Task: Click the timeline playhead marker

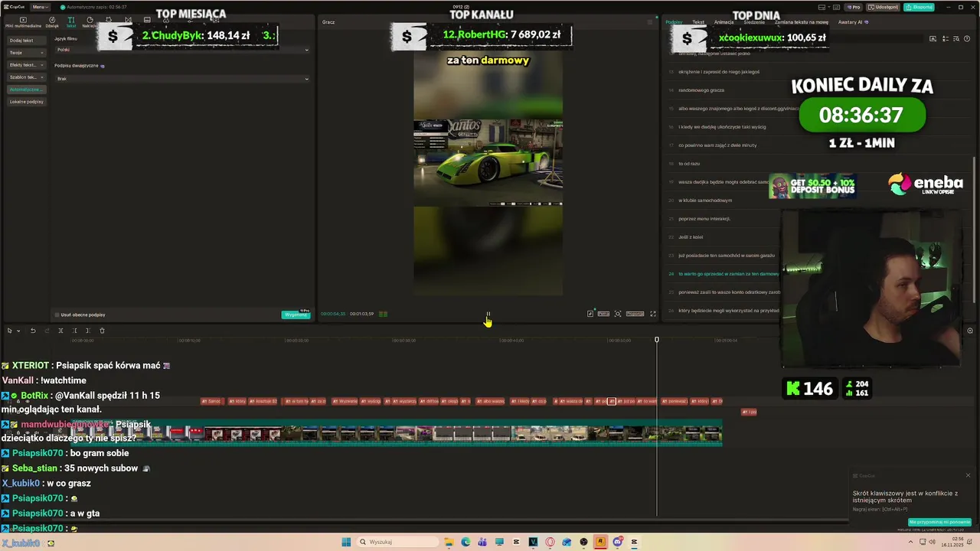Action: (656, 340)
